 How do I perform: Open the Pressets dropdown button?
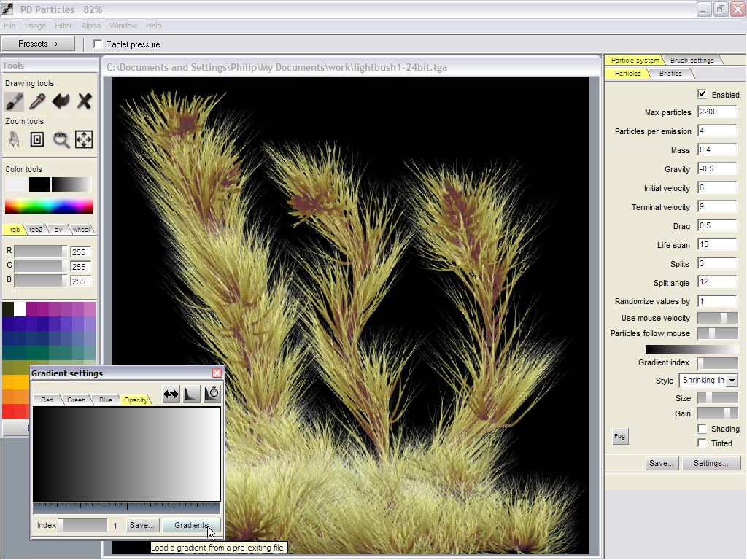tap(38, 44)
